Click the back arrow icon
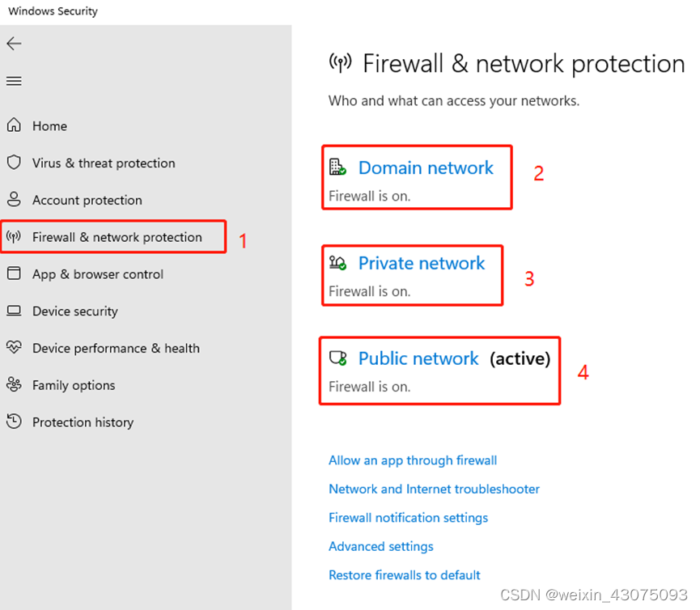The height and width of the screenshot is (610, 700). click(14, 44)
